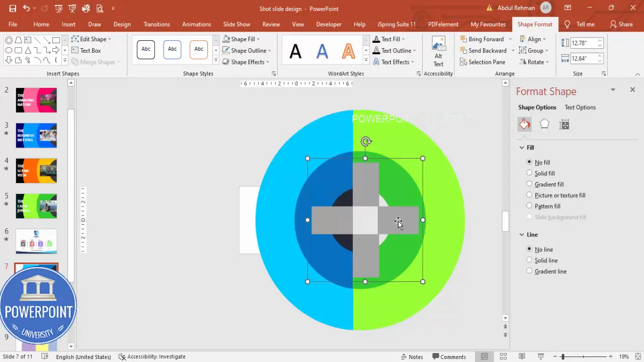644x362 pixels.
Task: Select Solid line radio option
Action: [529, 260]
